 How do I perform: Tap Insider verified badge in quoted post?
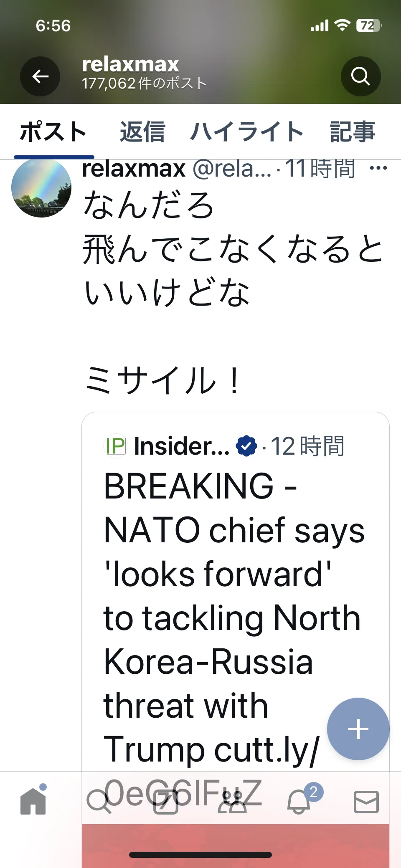[x=246, y=446]
